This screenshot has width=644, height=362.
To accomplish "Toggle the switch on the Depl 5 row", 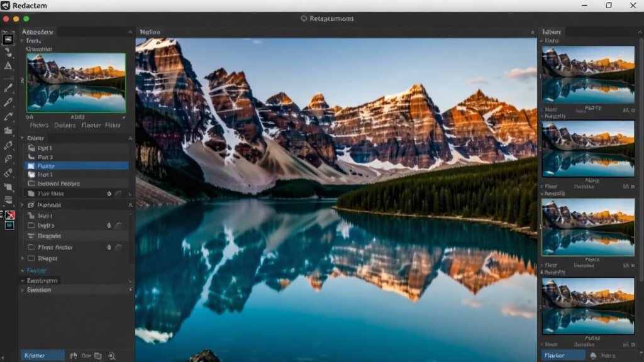I will pos(118,226).
